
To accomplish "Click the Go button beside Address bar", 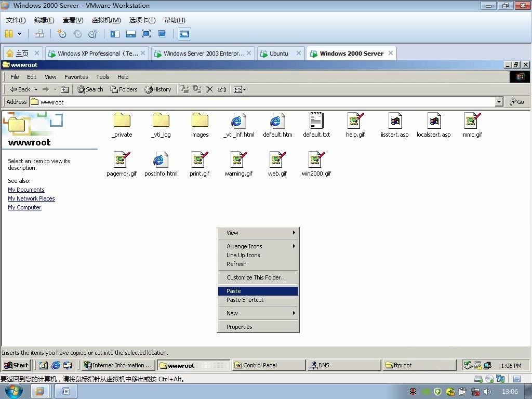I will click(x=517, y=102).
